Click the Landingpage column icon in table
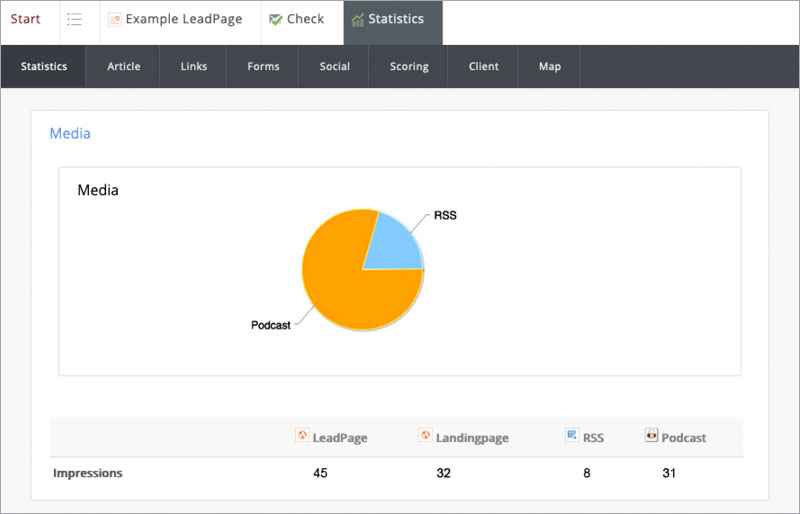Image resolution: width=800 pixels, height=514 pixels. [x=425, y=436]
